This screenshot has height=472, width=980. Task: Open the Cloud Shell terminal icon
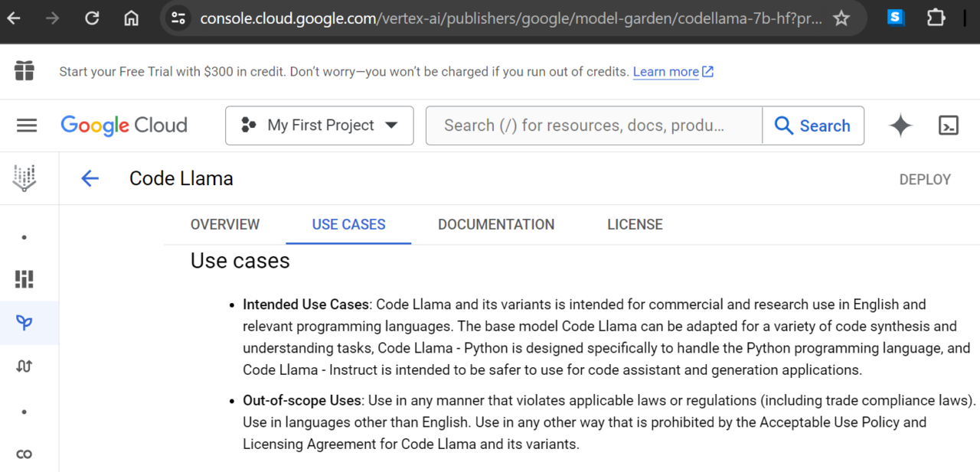pyautogui.click(x=949, y=125)
